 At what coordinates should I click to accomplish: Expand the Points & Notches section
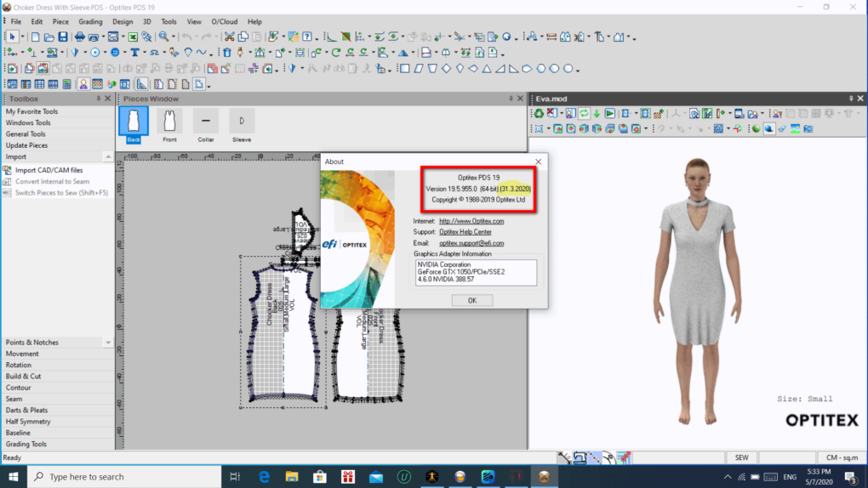[108, 343]
